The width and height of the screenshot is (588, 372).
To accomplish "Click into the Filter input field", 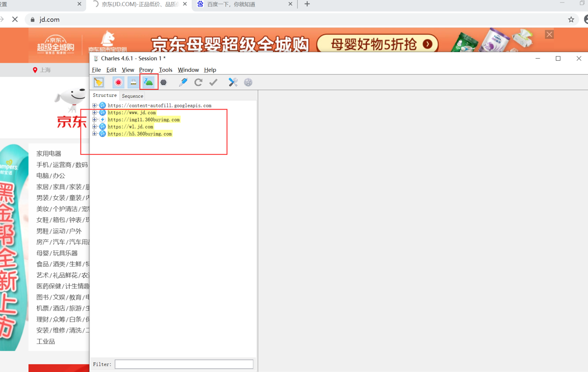I will point(184,364).
